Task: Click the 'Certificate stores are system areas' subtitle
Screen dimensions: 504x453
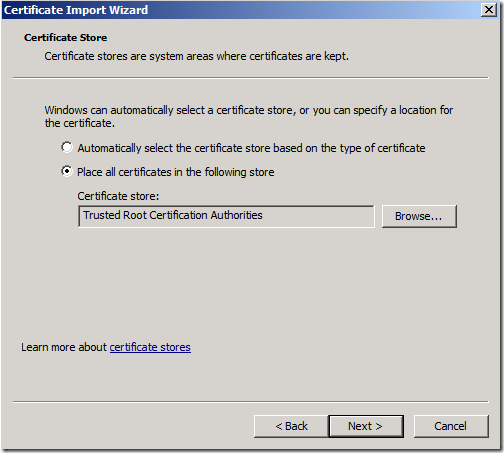Action: point(196,56)
